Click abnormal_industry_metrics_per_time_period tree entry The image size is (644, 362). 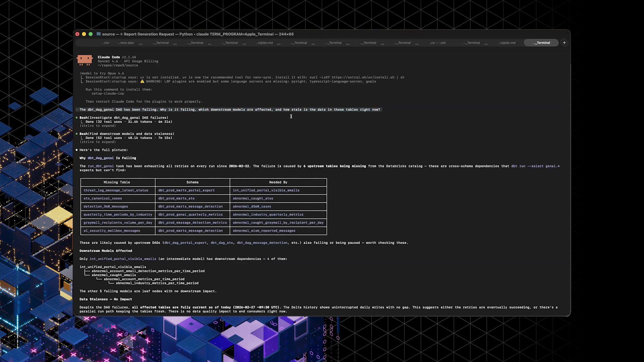157,283
